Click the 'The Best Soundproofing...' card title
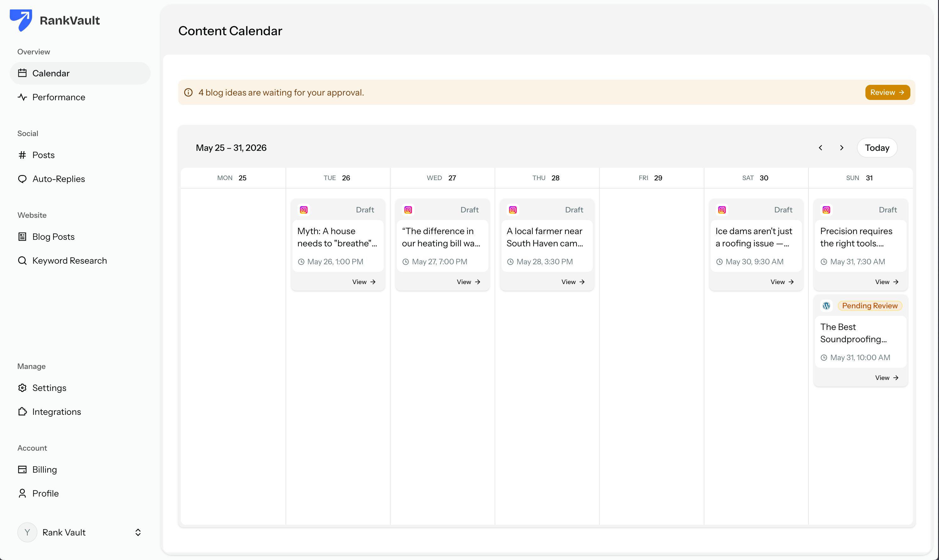The height and width of the screenshot is (560, 939). click(x=853, y=333)
